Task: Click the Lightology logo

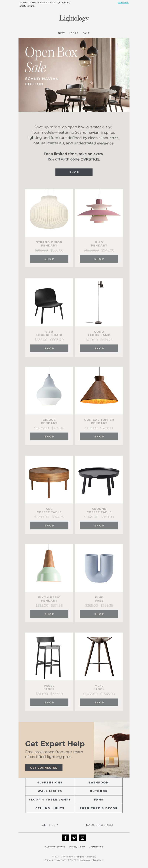Action: 74,18
